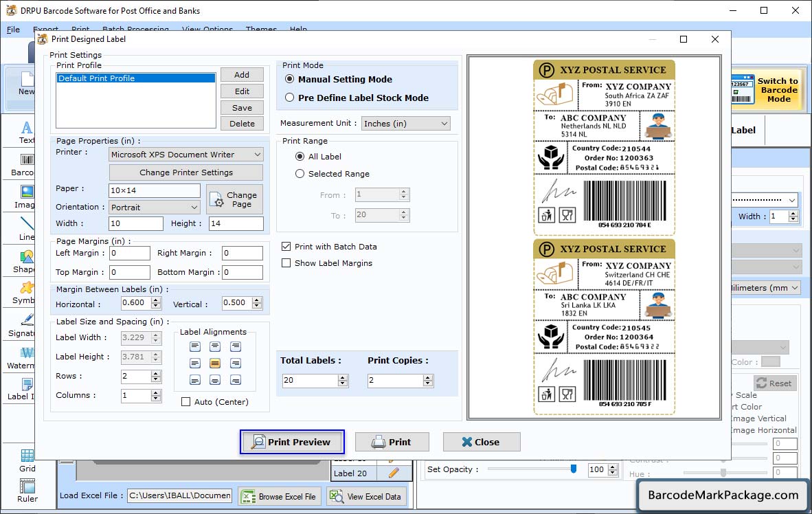Image resolution: width=812 pixels, height=514 pixels.
Task: Select Default Print Profile in list
Action: coord(136,78)
